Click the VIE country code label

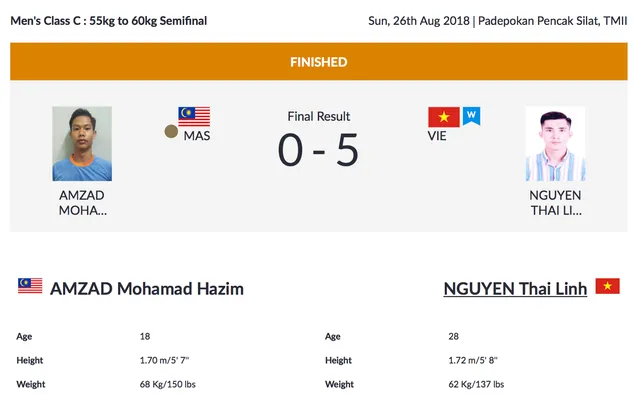click(x=437, y=136)
